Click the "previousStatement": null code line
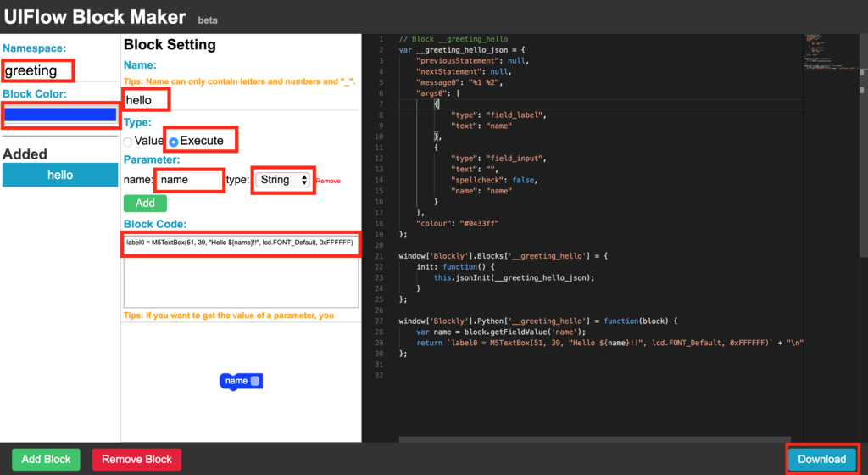Screen dimensions: 868x475 coord(473,61)
